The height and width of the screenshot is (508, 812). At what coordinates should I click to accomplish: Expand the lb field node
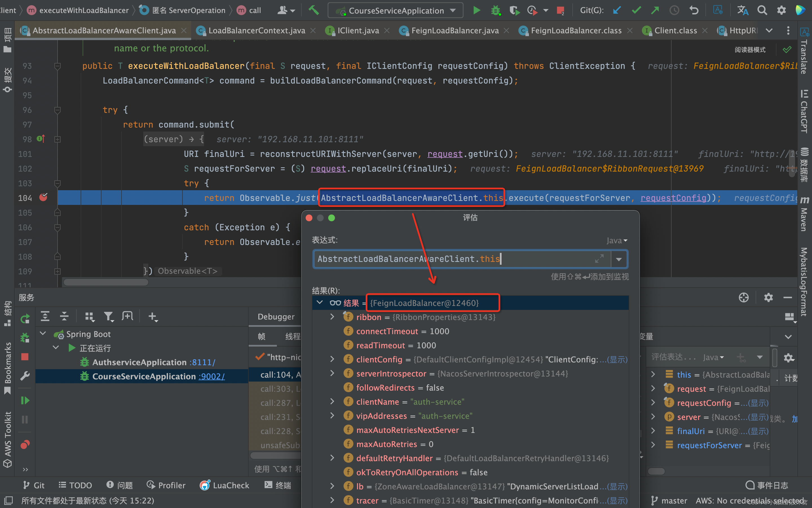pyautogui.click(x=332, y=486)
